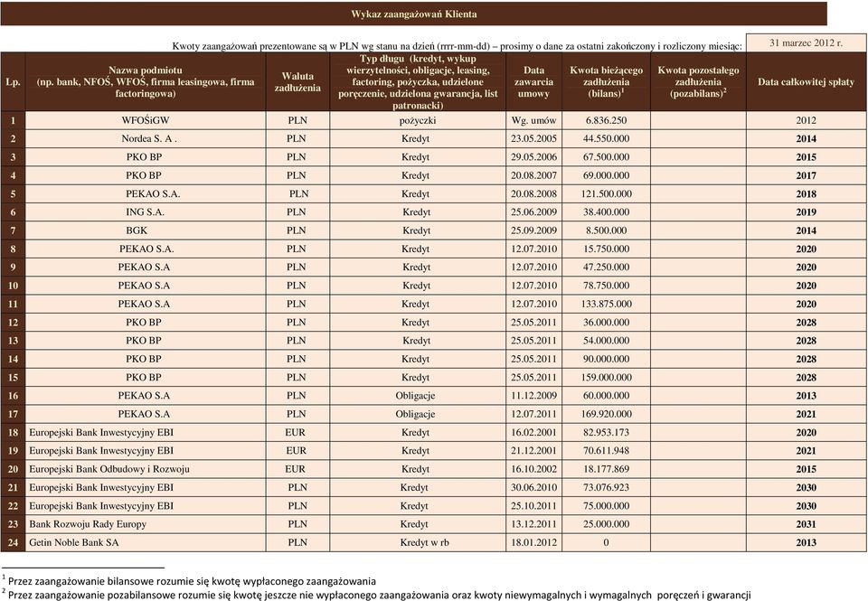Select the amount '73.076.923'
The width and height of the screenshot is (868, 601).
tap(606, 487)
